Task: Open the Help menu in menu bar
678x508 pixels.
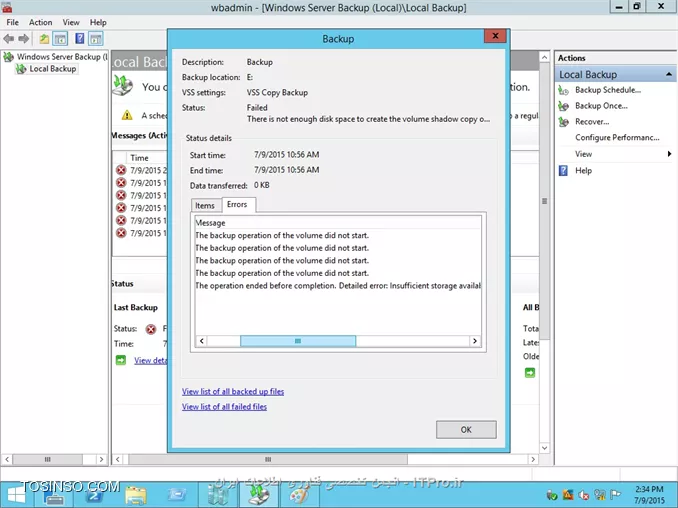Action: [98, 22]
